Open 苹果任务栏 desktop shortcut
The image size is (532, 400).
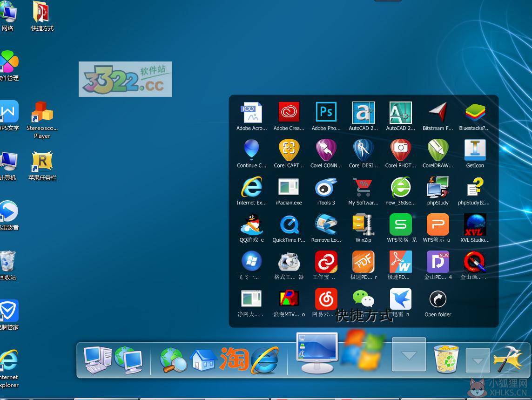pos(42,166)
